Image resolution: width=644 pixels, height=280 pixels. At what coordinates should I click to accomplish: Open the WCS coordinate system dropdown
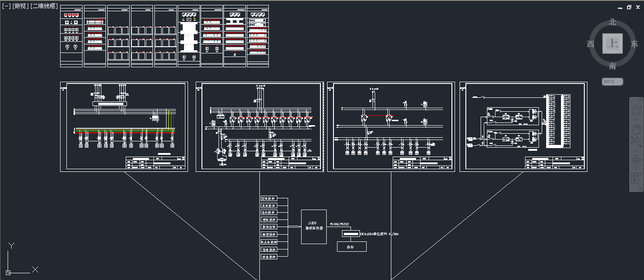[612, 82]
